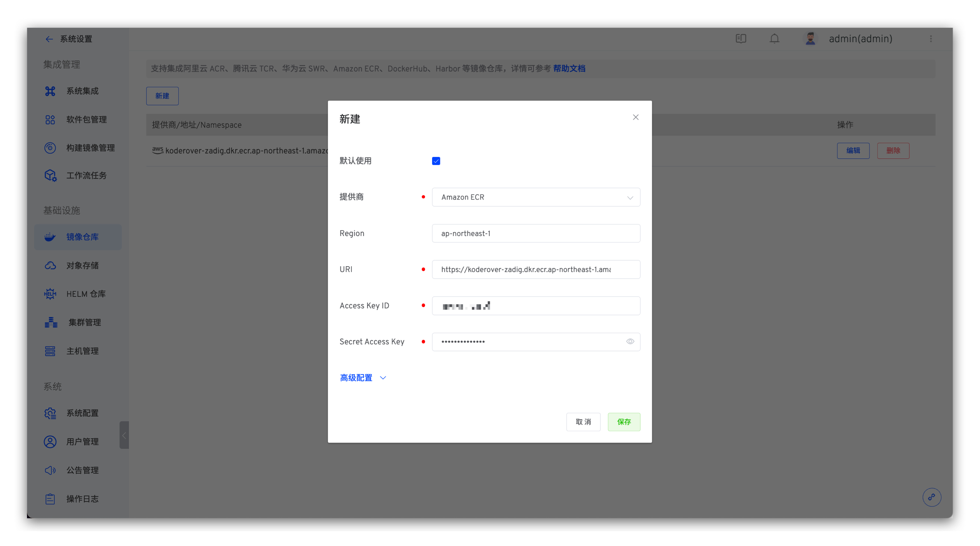Click the HELM 仓库 helm icon
980x546 pixels.
click(50, 294)
